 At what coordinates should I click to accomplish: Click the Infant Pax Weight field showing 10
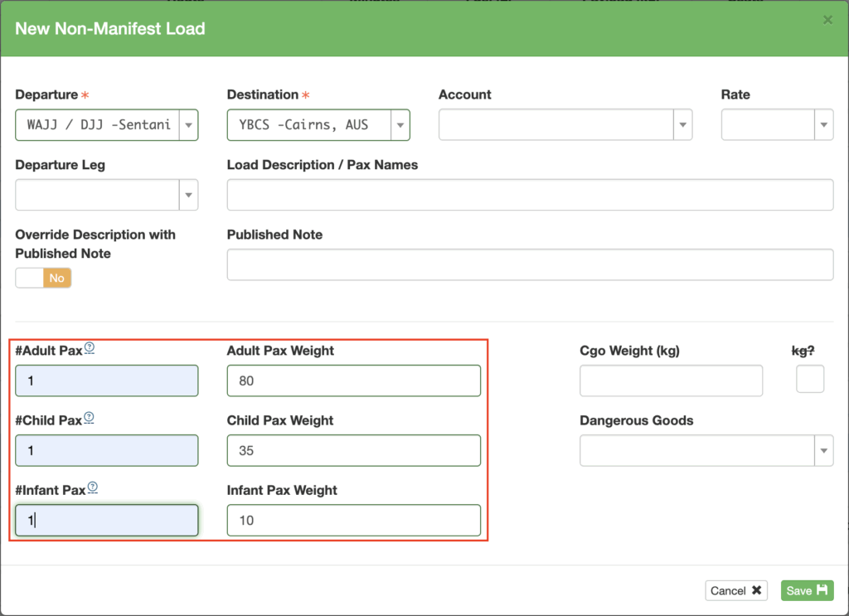coord(353,520)
